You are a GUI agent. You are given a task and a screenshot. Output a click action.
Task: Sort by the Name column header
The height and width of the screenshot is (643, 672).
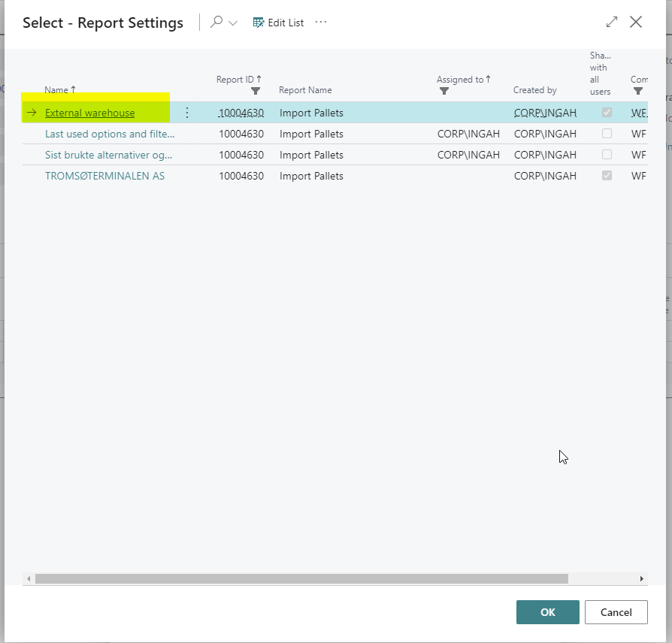click(59, 90)
